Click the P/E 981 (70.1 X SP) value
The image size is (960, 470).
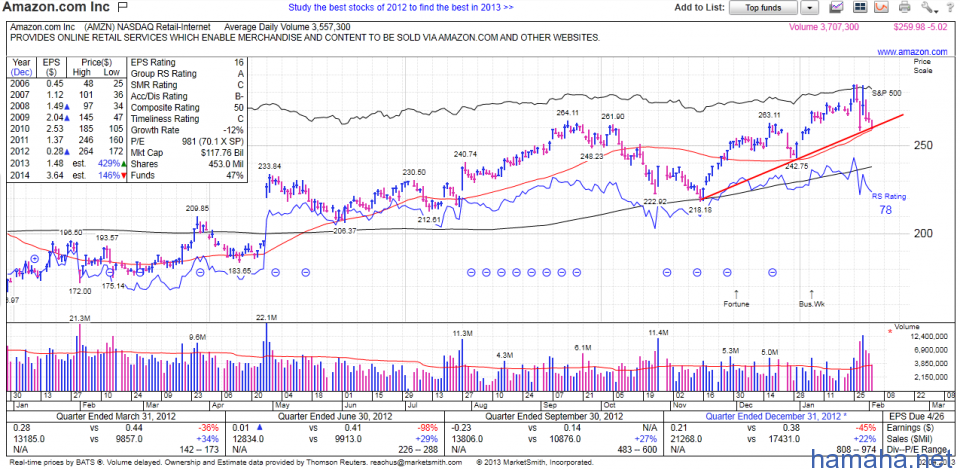tap(212, 141)
